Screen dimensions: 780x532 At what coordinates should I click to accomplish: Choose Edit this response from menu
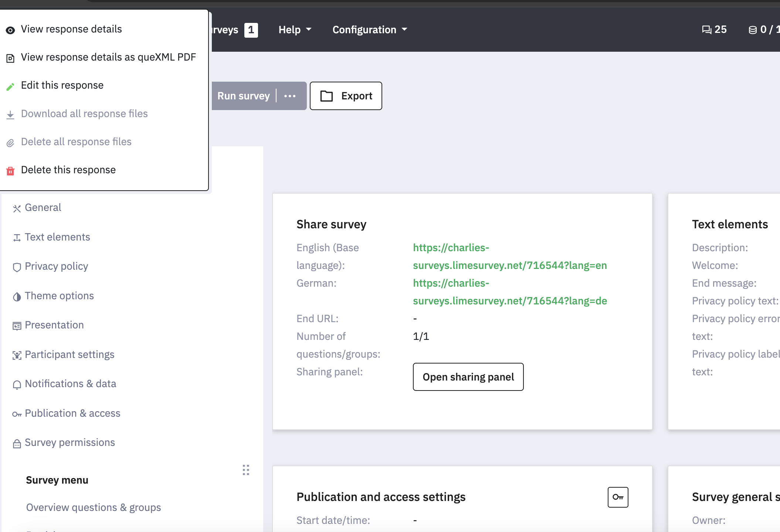pos(62,85)
